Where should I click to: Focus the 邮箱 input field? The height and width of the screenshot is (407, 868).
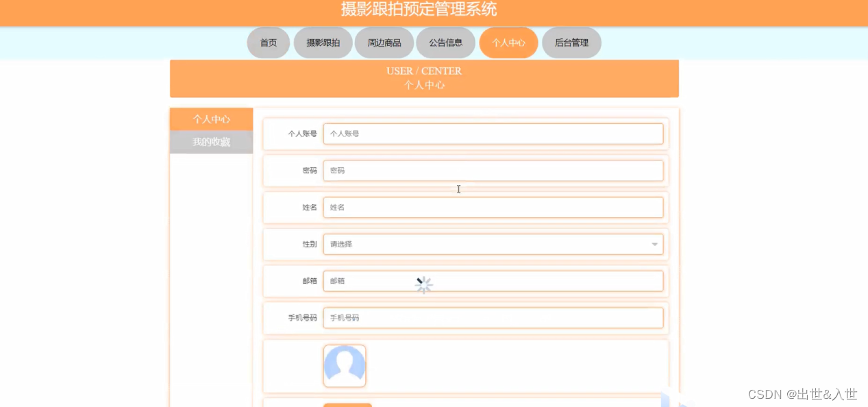point(493,281)
